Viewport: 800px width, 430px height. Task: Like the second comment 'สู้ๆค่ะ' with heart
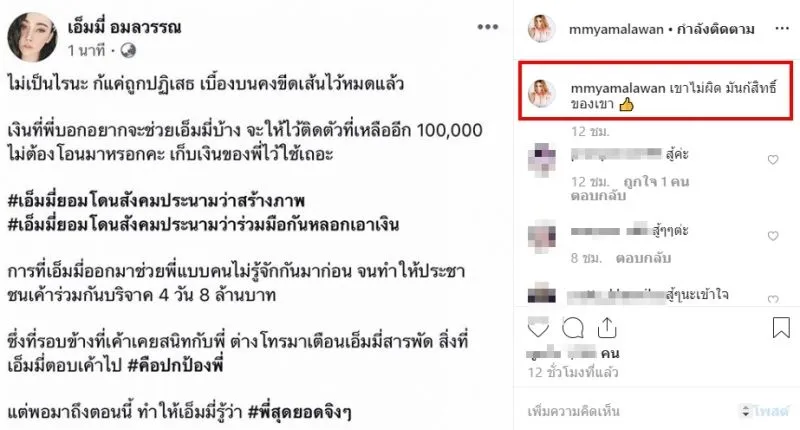coord(773,236)
